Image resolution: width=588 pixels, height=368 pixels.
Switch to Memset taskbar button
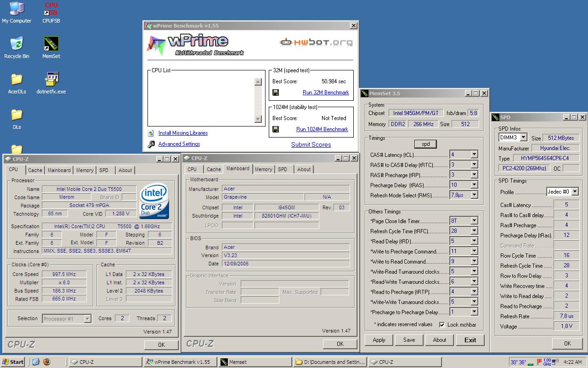tap(255, 362)
